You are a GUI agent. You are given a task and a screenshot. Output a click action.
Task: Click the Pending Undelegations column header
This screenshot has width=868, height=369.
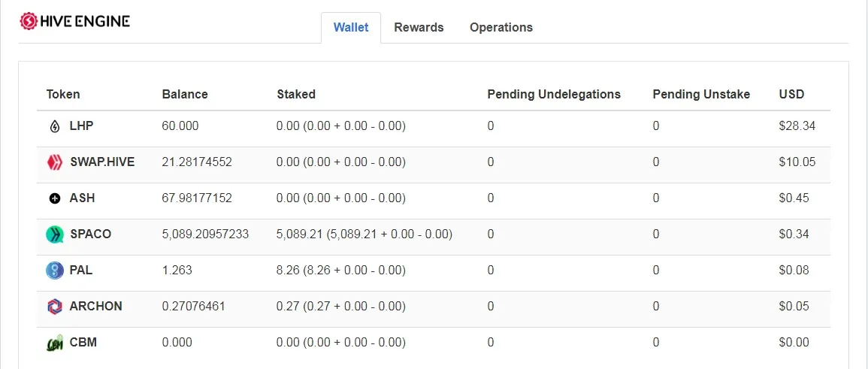[554, 94]
